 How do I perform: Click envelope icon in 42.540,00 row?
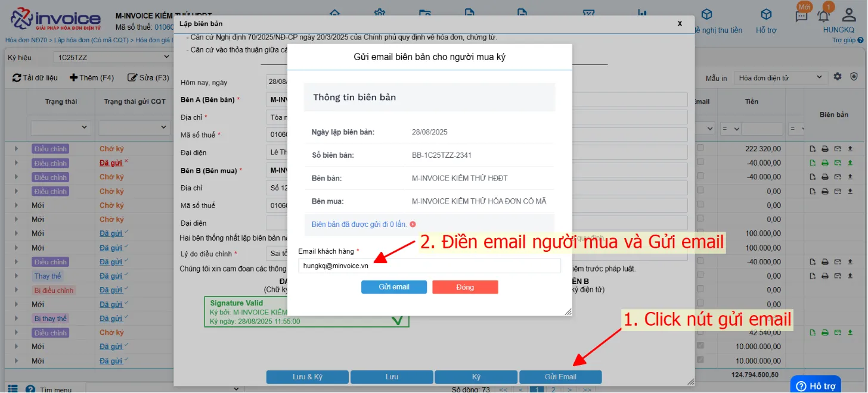[837, 333]
